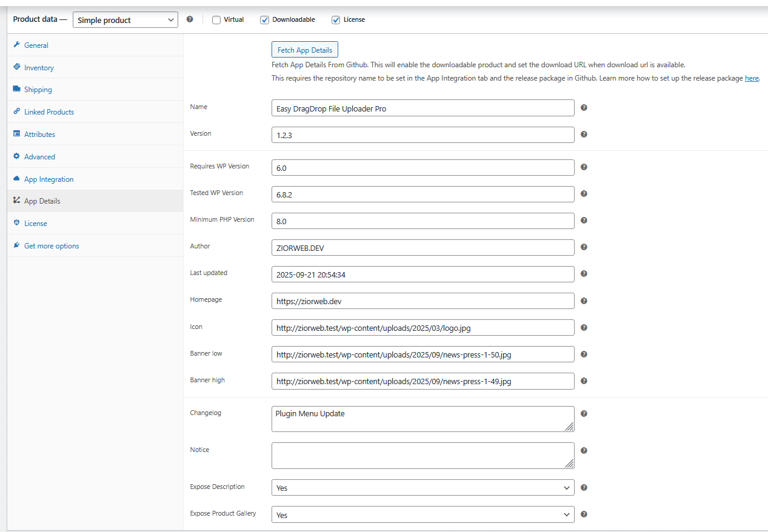Open the Expose Description dropdown

point(422,488)
